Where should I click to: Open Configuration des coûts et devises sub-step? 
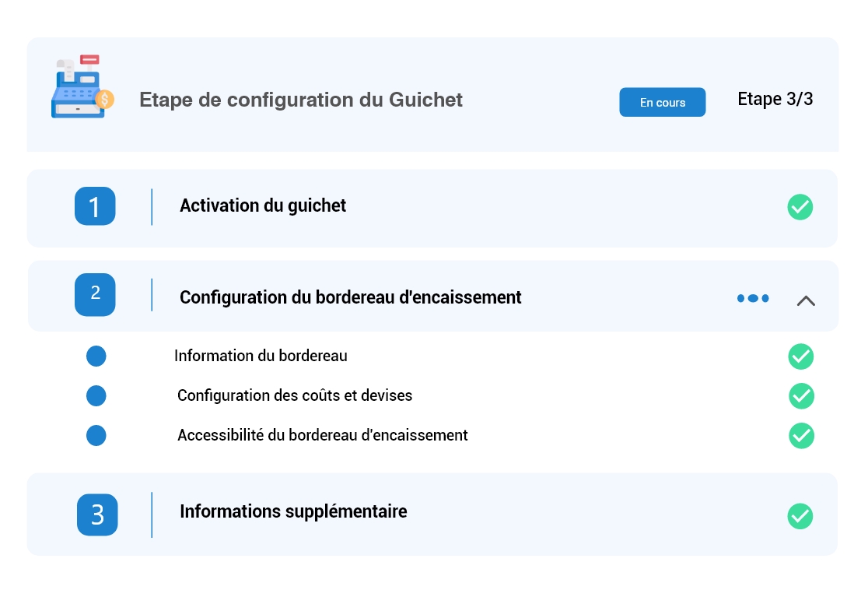pyautogui.click(x=295, y=395)
